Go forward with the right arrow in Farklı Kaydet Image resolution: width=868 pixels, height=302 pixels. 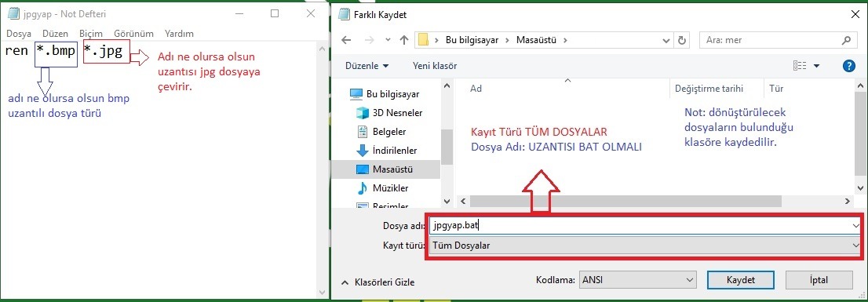click(369, 40)
